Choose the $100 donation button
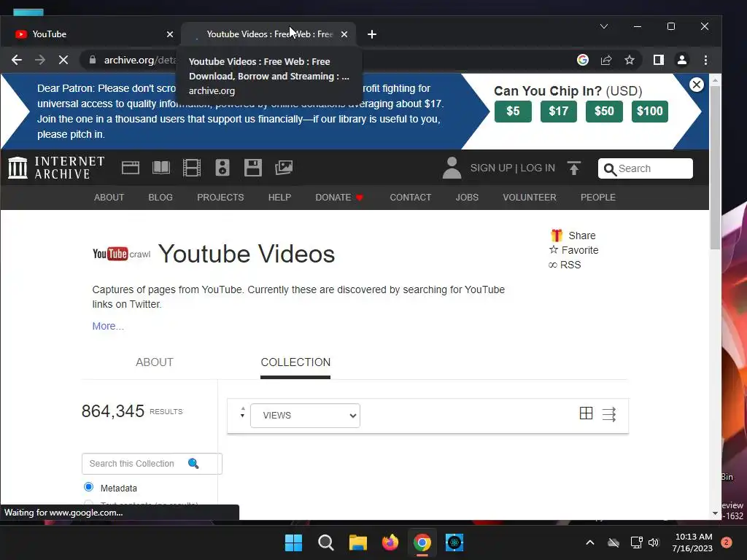 (x=650, y=112)
